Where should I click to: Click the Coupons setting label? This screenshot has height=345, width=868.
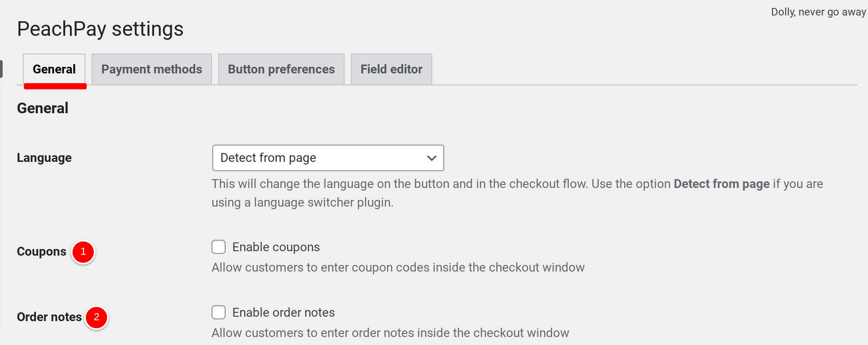click(42, 252)
